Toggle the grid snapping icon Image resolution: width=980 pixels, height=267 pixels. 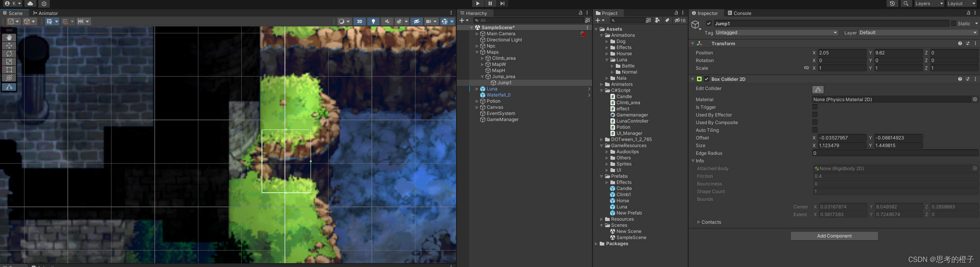(x=65, y=21)
